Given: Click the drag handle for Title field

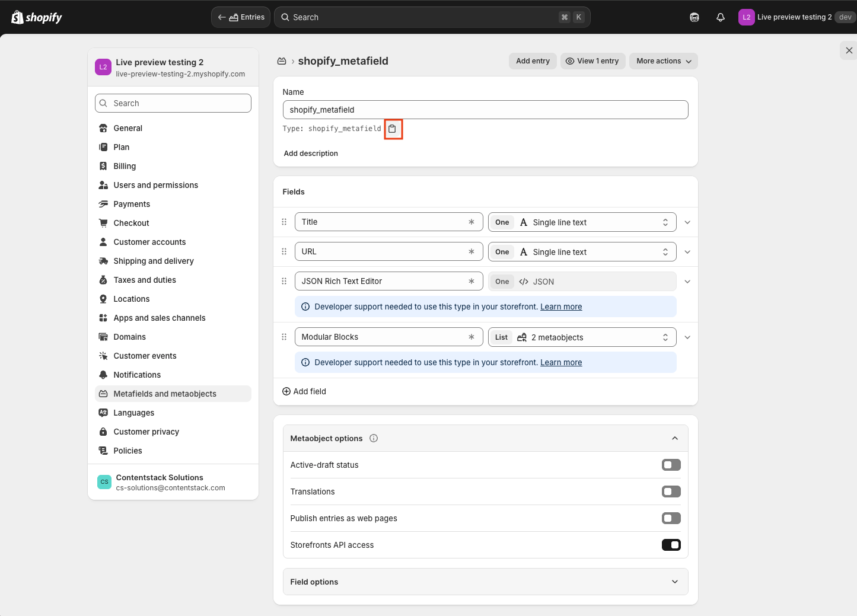Looking at the screenshot, I should click(284, 222).
